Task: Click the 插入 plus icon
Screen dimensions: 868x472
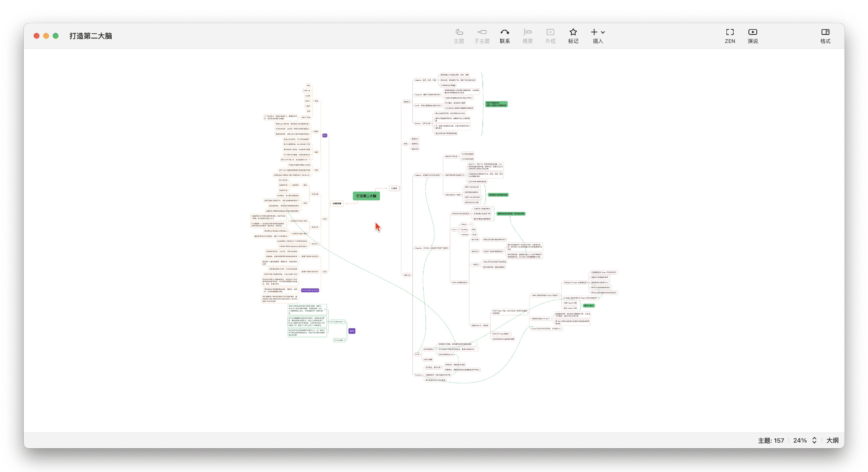Action: click(x=594, y=32)
